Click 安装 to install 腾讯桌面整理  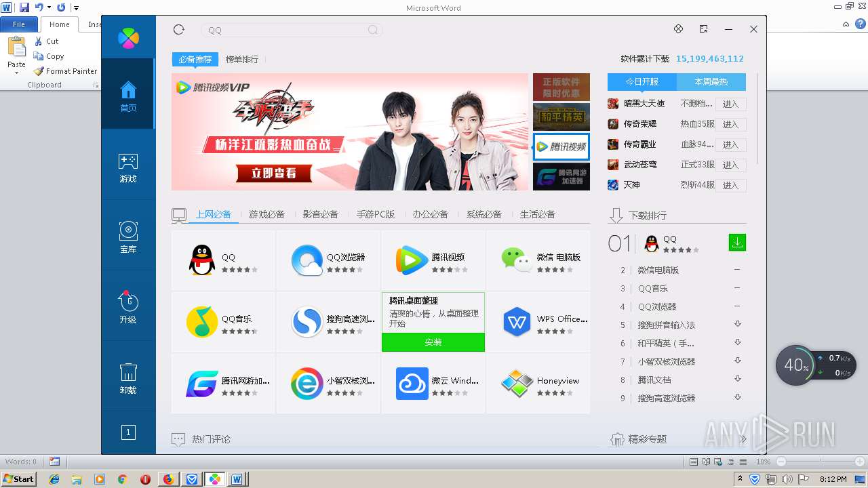coord(433,342)
